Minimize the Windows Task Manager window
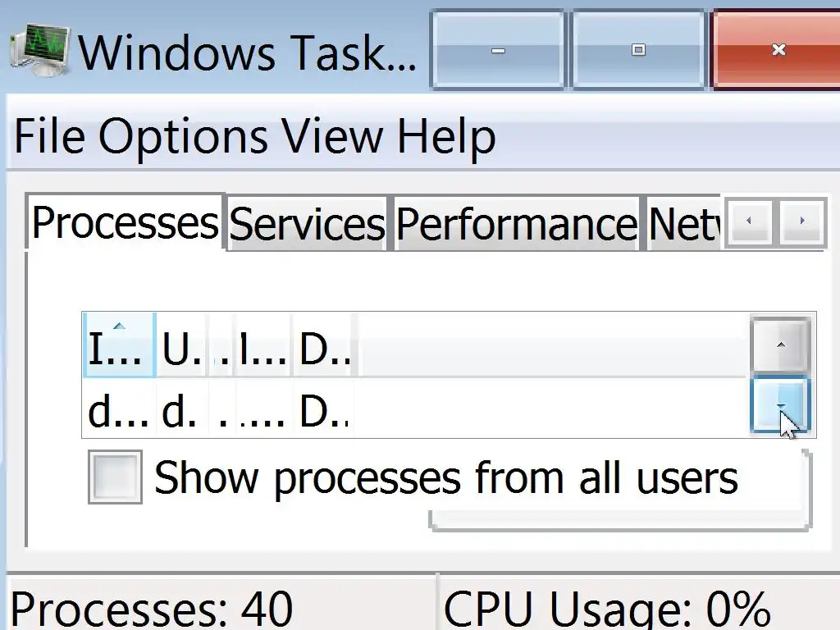840x630 pixels. (x=497, y=50)
